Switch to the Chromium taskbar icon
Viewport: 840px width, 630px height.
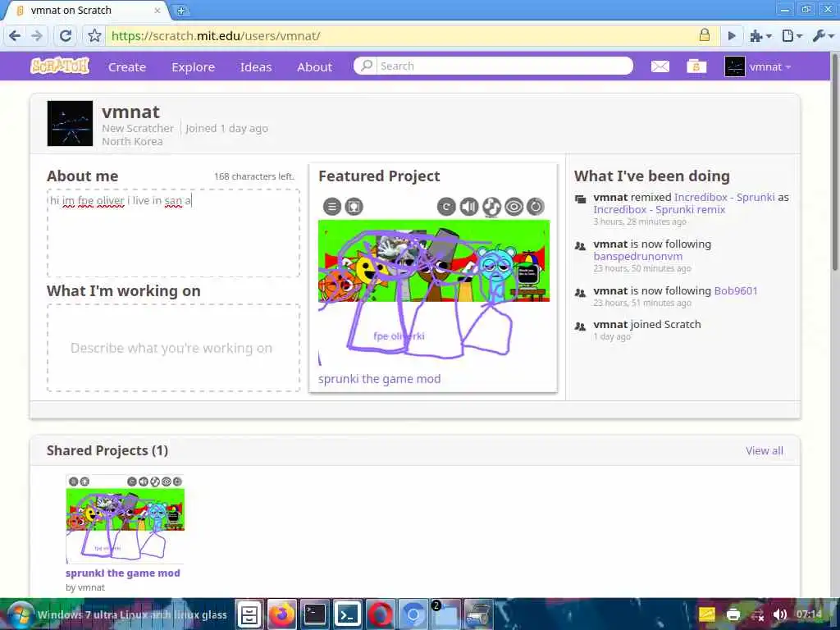click(x=413, y=614)
